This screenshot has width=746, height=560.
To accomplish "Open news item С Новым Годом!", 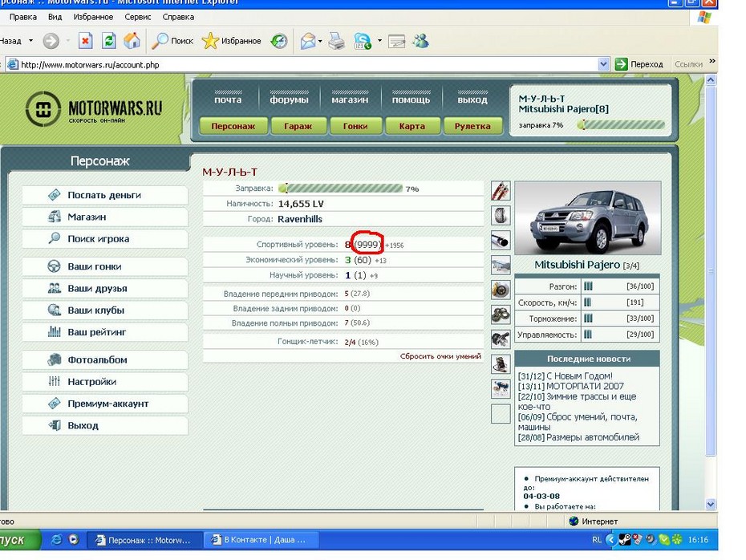I will (x=579, y=375).
